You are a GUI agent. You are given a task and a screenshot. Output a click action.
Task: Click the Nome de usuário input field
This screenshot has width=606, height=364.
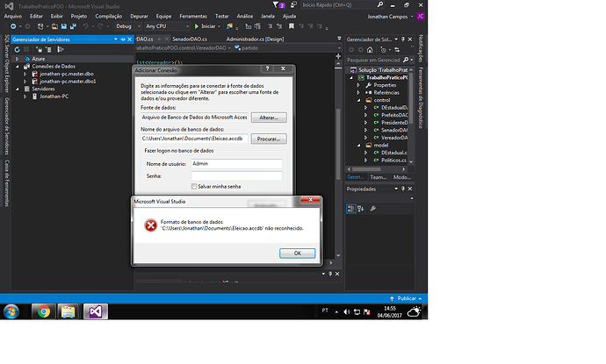point(236,164)
